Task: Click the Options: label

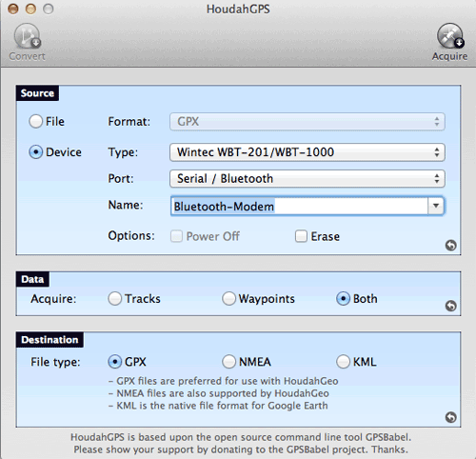Action: [x=131, y=236]
